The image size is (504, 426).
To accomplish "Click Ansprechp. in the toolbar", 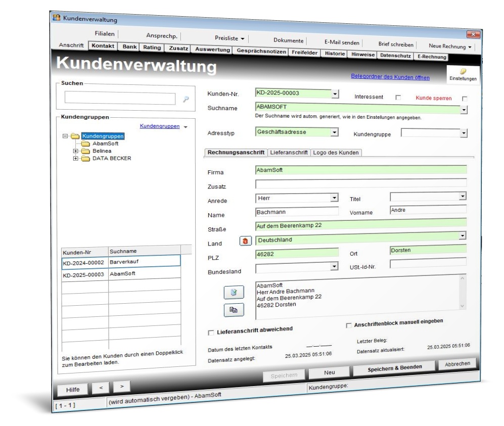I will (162, 36).
